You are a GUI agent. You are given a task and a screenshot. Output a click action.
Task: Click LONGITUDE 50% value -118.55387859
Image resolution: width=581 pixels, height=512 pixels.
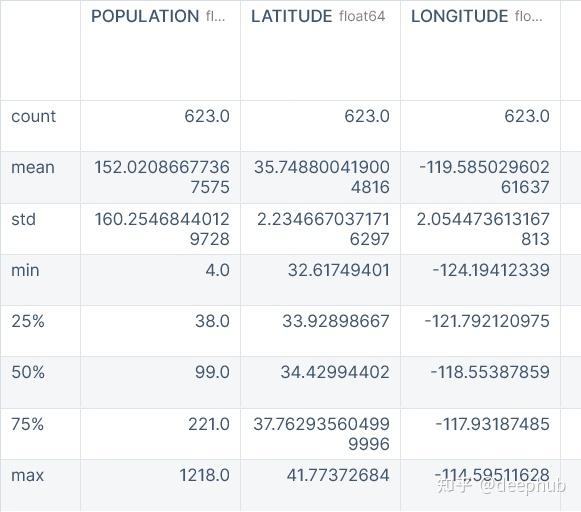pos(490,372)
